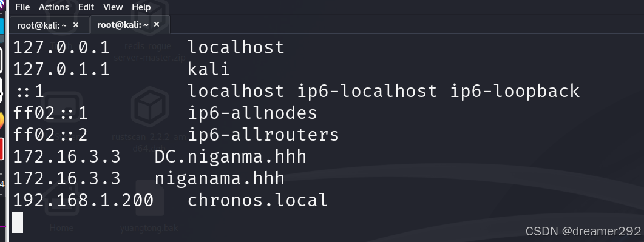Click the niganama.hhh host entry
Viewport: 644px width, 242px height.
click(x=220, y=178)
